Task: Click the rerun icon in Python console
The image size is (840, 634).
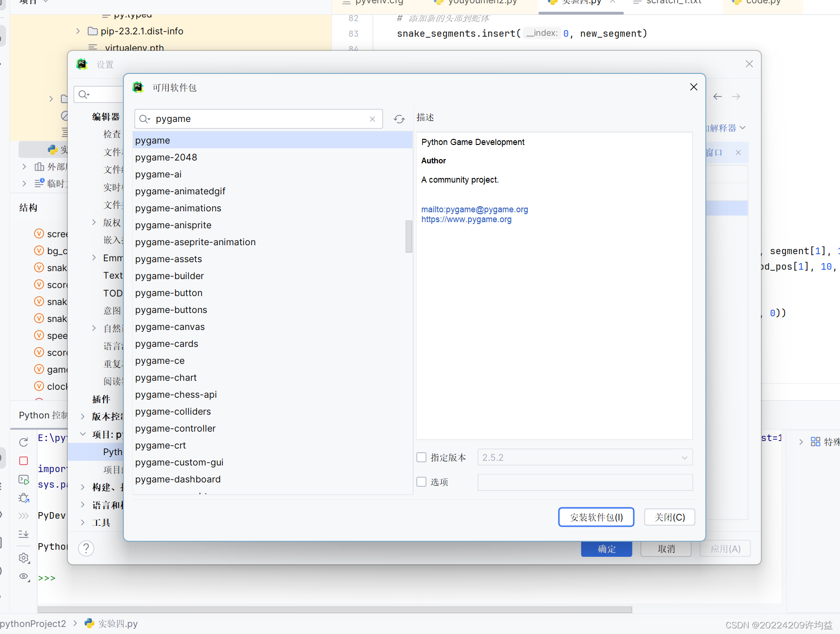Action: [24, 442]
